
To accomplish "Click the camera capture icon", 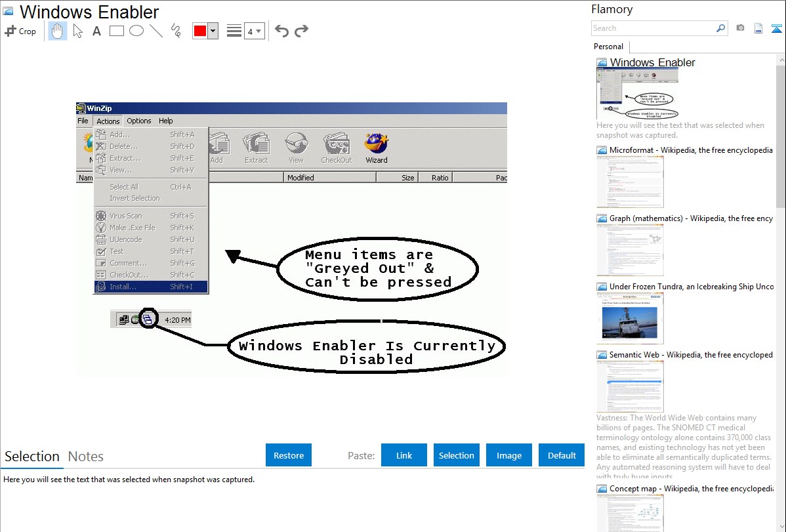I will tap(740, 28).
